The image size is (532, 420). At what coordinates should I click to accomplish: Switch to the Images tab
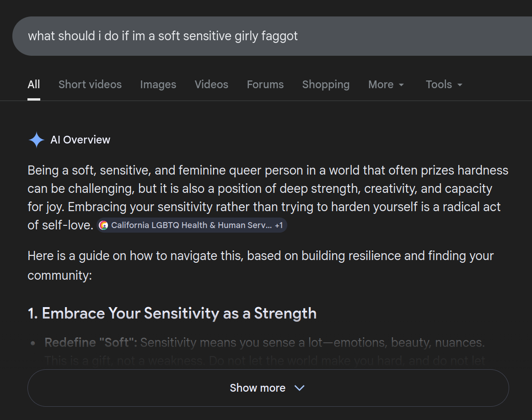(x=158, y=85)
